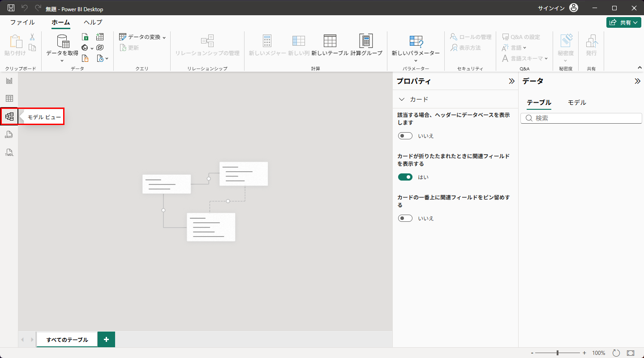The image size is (644, 358).
Task: Click the 共有 share button
Action: point(624,22)
